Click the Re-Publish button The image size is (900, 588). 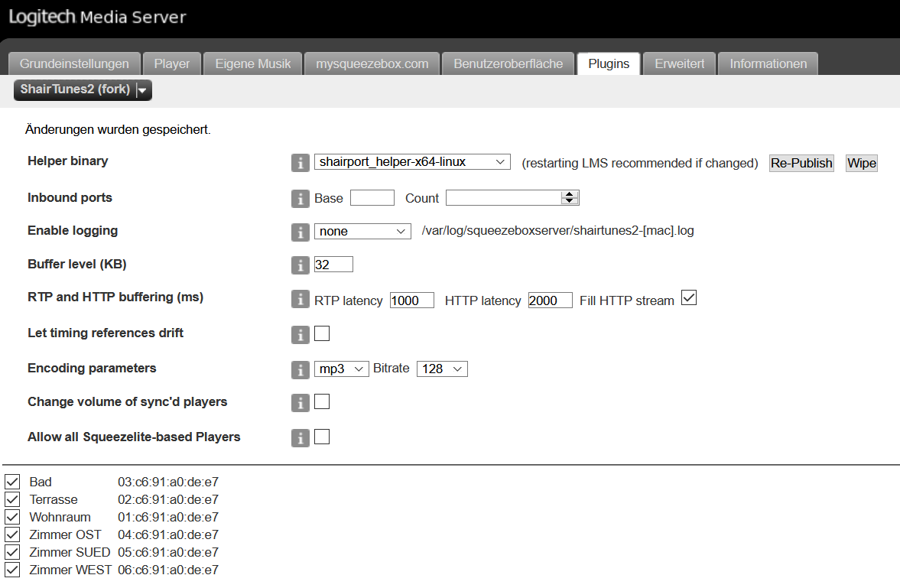point(801,163)
